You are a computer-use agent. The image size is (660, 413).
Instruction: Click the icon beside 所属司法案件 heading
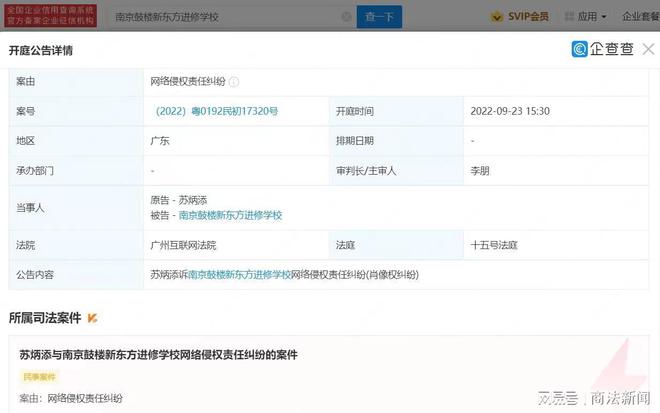click(x=92, y=318)
